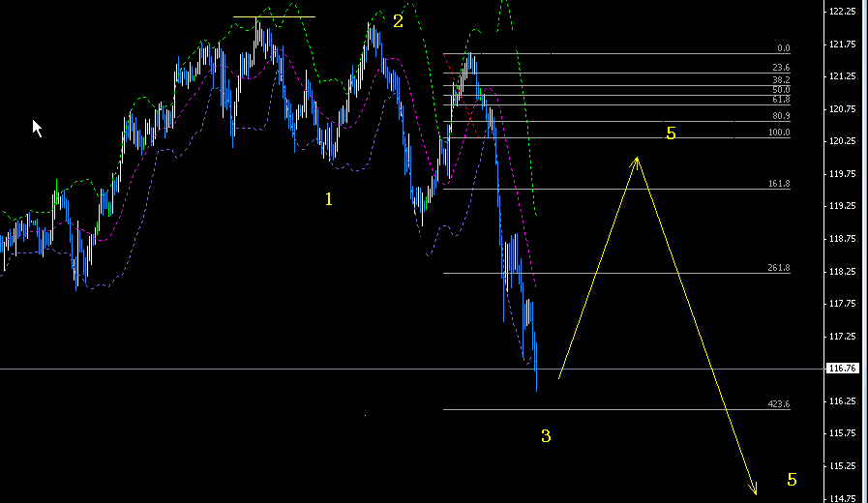868x503 pixels.
Task: Select the yellow wave label 1
Action: coord(329,199)
